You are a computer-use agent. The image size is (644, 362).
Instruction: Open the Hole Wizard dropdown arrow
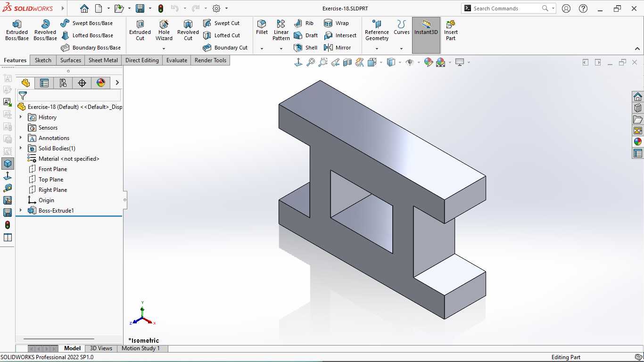[x=164, y=49]
